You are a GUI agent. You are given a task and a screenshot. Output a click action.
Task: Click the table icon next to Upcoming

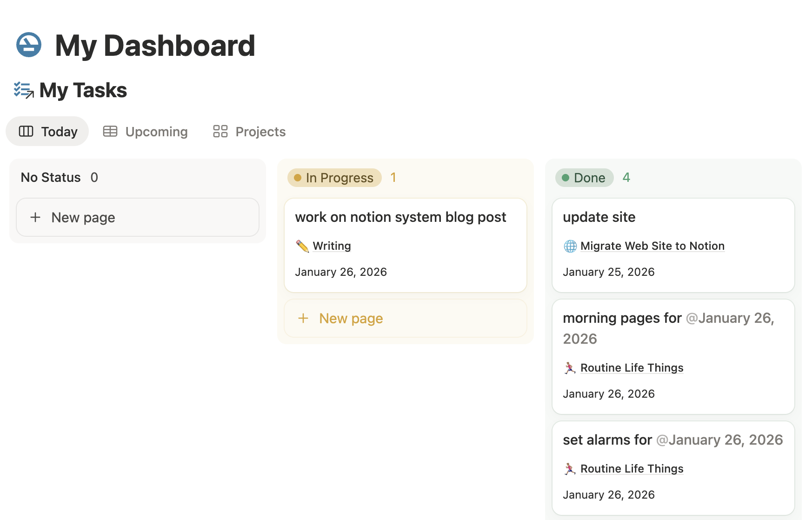coord(110,131)
